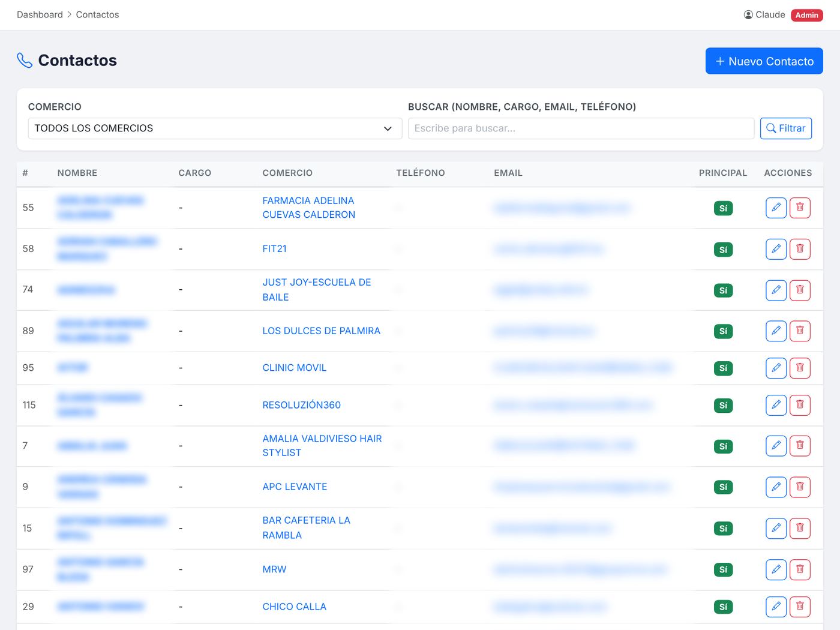Image resolution: width=840 pixels, height=630 pixels.
Task: Delete the FIT21 contact row
Action: (800, 249)
